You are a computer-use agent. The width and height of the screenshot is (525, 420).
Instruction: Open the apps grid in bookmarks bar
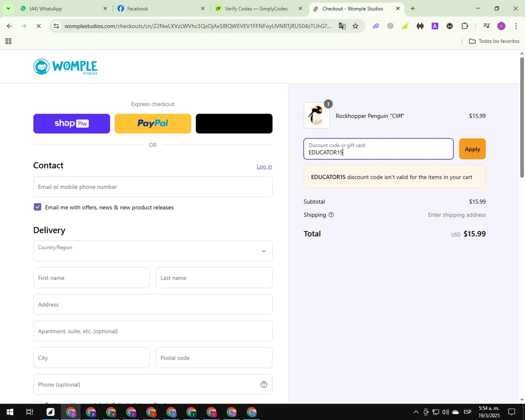(x=8, y=41)
